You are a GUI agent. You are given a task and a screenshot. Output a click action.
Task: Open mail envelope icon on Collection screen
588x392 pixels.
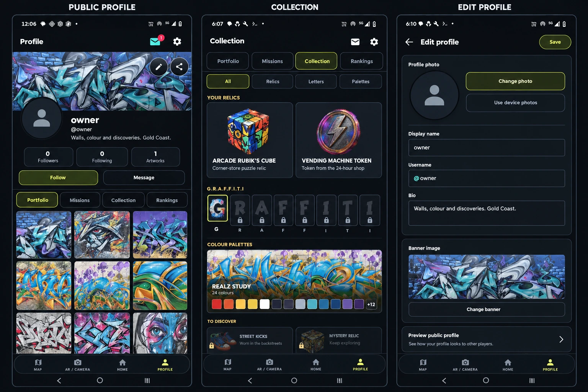tap(355, 42)
